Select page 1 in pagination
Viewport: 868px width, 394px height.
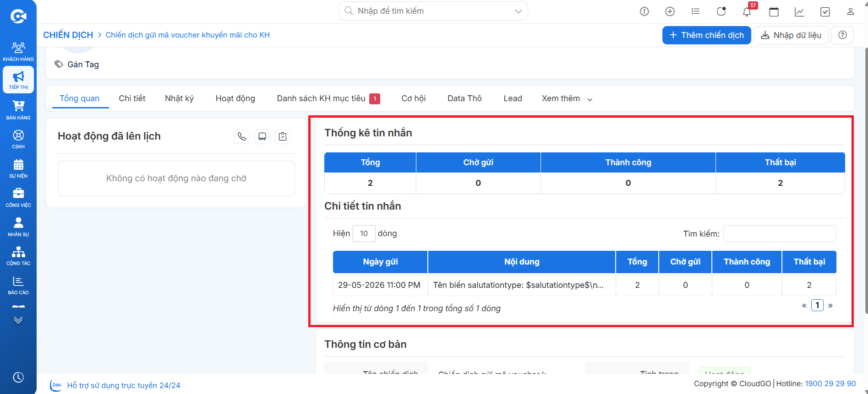coord(817,305)
